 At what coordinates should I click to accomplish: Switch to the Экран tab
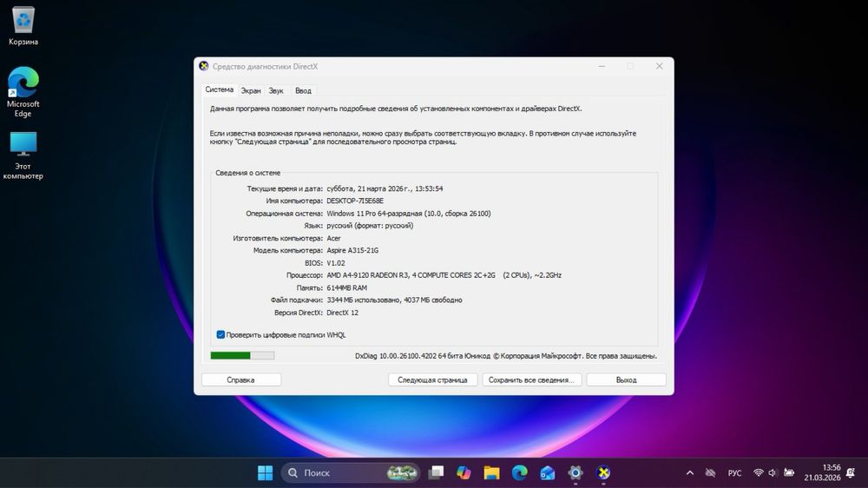251,91
